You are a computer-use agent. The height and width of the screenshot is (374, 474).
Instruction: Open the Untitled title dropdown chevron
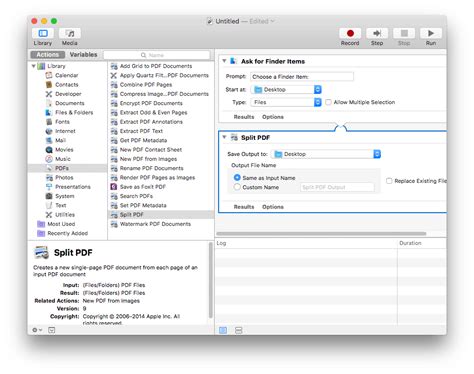pos(272,21)
